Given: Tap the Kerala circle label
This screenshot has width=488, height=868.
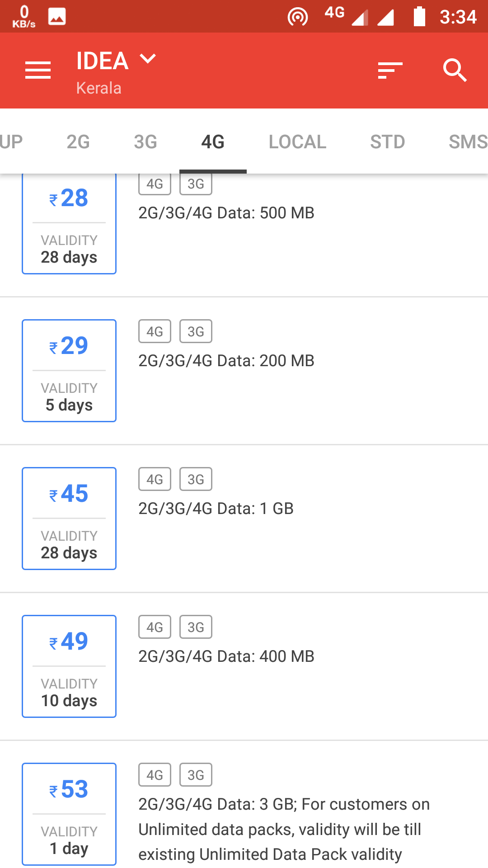Looking at the screenshot, I should 99,88.
